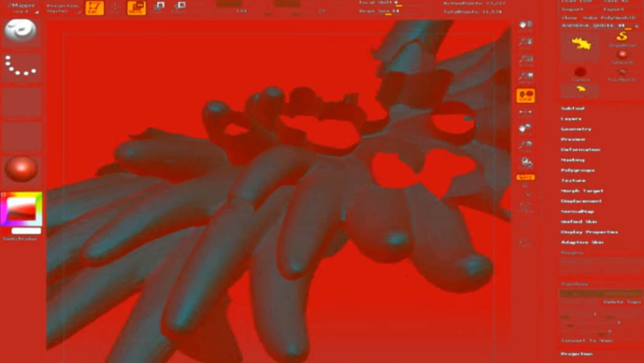
Task: Open the Displacement section
Action: [x=581, y=201]
